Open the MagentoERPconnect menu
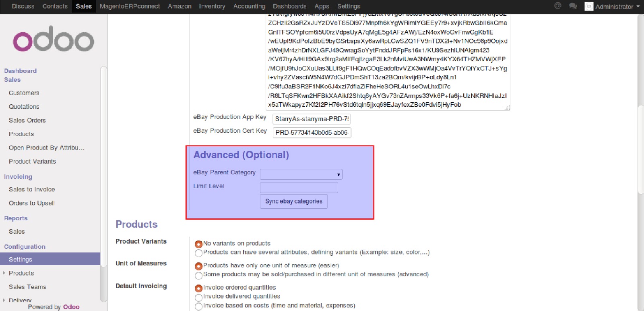The height and width of the screenshot is (311, 644). click(x=130, y=6)
